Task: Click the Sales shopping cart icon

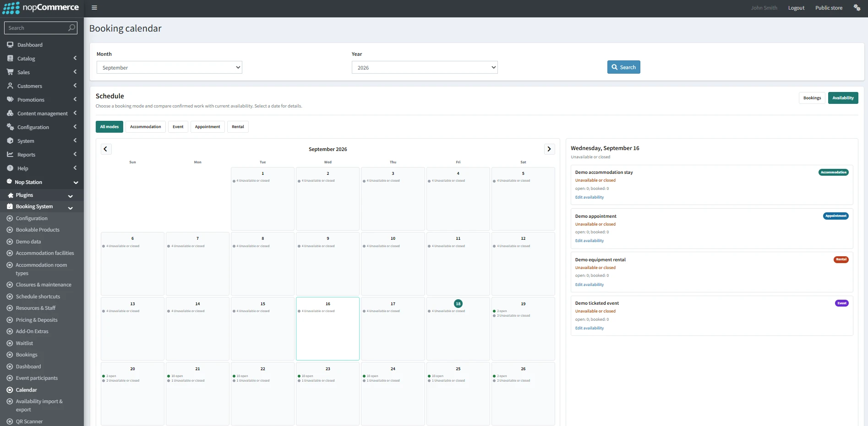Action: 10,72
